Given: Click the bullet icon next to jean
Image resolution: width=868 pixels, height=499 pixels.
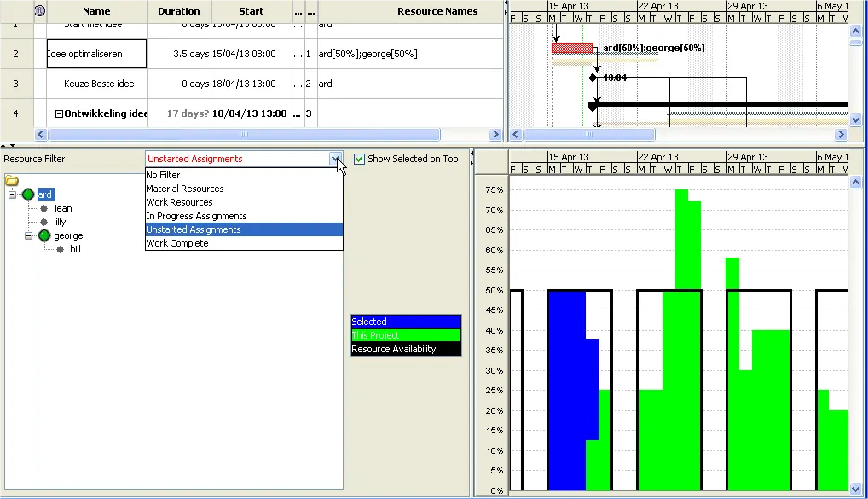Looking at the screenshot, I should pyautogui.click(x=44, y=209).
